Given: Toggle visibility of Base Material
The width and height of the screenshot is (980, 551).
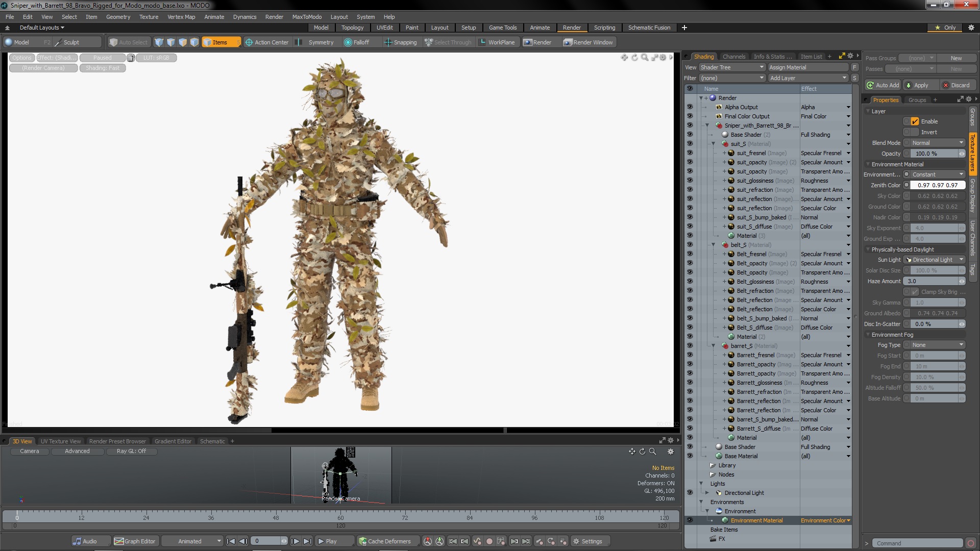Looking at the screenshot, I should [x=690, y=456].
